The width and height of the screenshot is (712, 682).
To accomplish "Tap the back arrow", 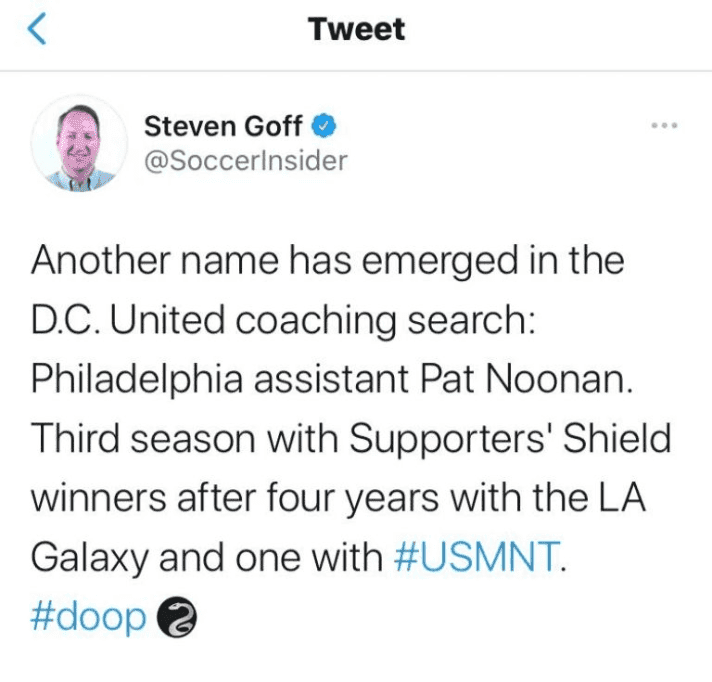I will point(38,31).
